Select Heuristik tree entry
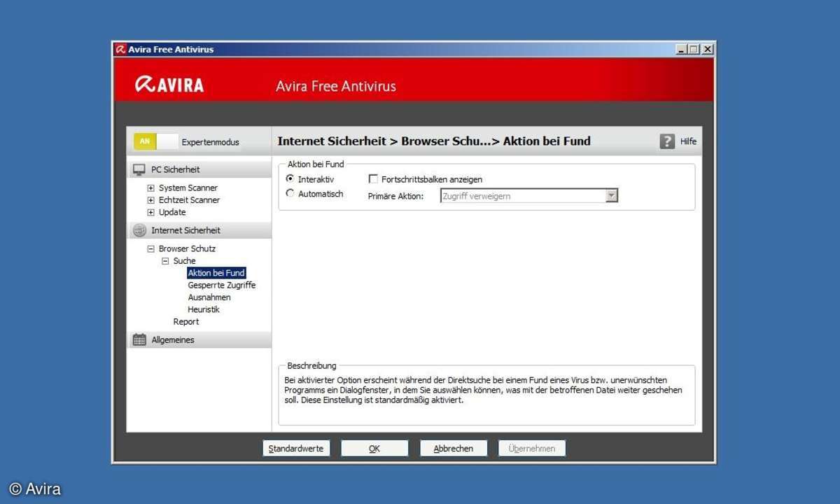Image resolution: width=840 pixels, height=504 pixels. 204,309
